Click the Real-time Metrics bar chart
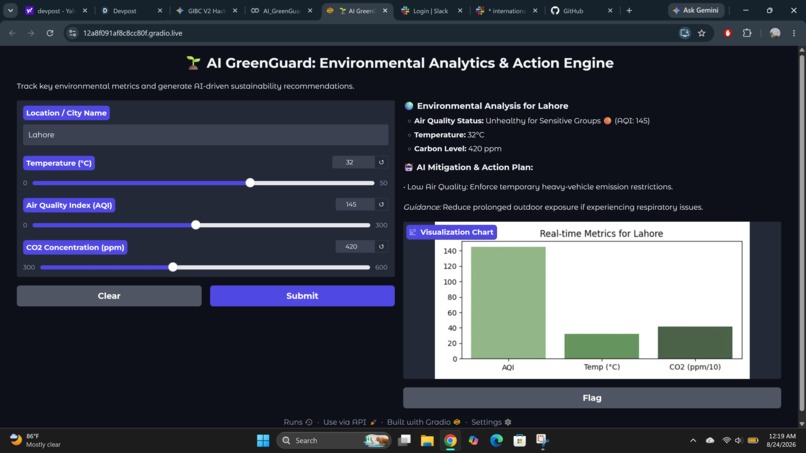806x453 pixels. [x=592, y=300]
